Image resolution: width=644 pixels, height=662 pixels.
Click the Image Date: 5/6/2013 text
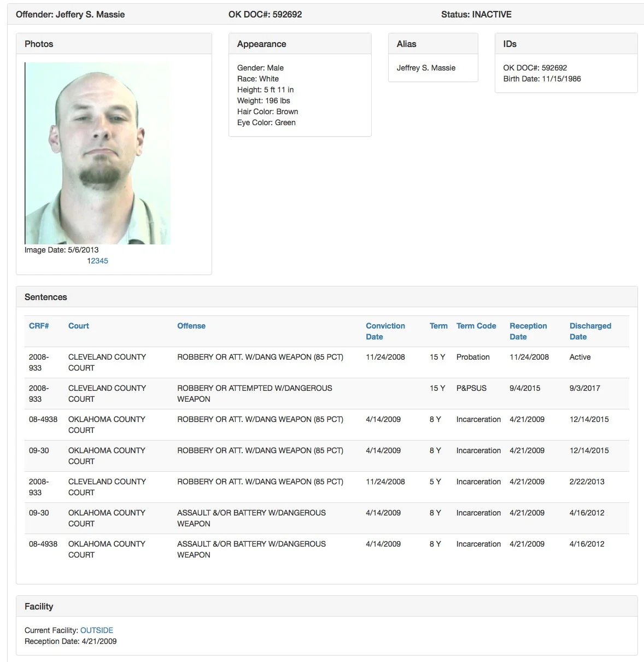point(62,250)
